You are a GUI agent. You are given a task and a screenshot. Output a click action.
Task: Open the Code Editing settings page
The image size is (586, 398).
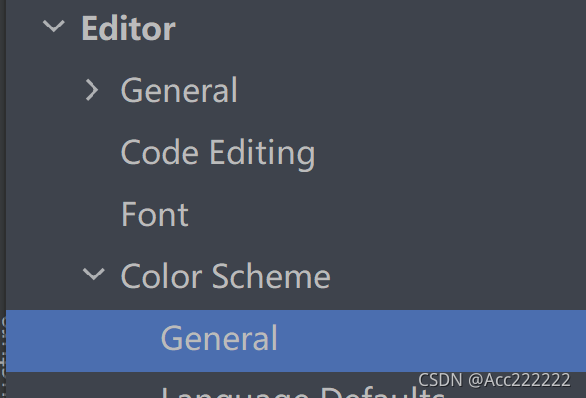[218, 153]
